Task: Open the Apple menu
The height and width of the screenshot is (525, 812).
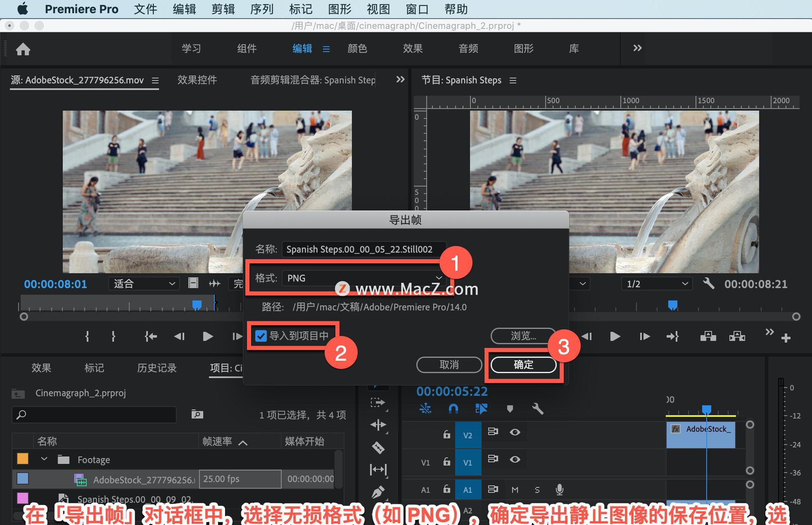Action: 22,8
